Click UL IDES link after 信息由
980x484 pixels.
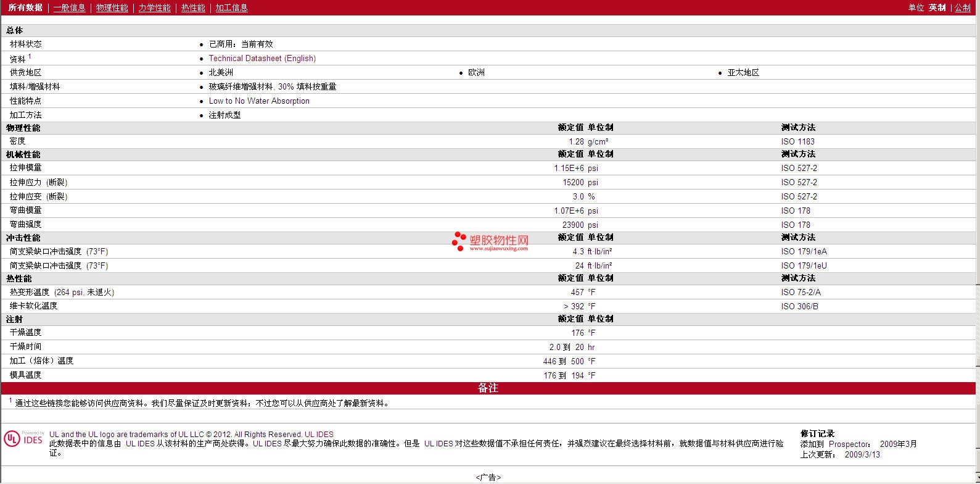[x=140, y=443]
